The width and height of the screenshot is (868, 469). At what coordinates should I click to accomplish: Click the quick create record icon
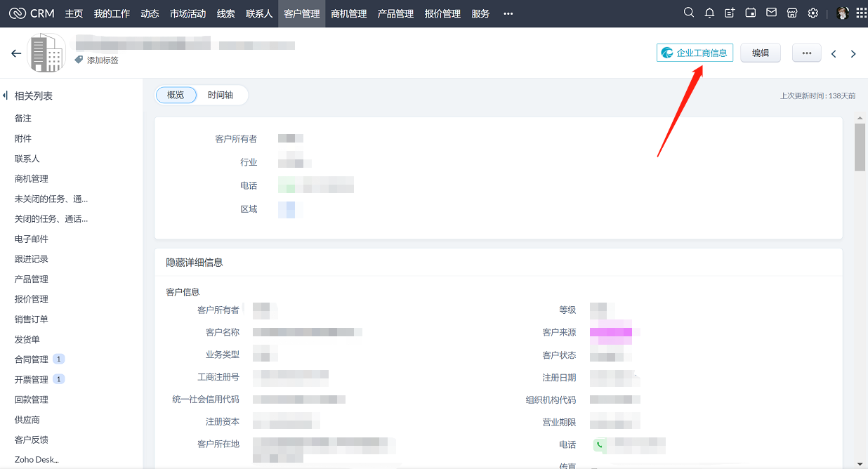(x=730, y=13)
